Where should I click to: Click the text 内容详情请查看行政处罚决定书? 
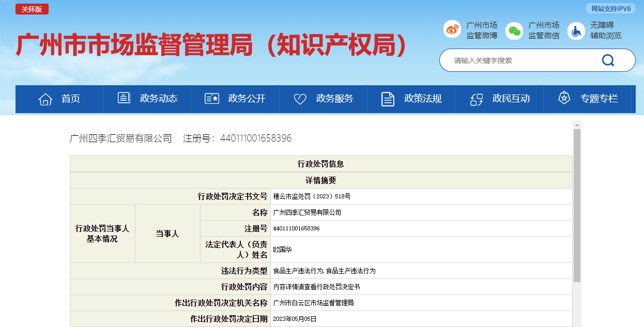coord(316,287)
